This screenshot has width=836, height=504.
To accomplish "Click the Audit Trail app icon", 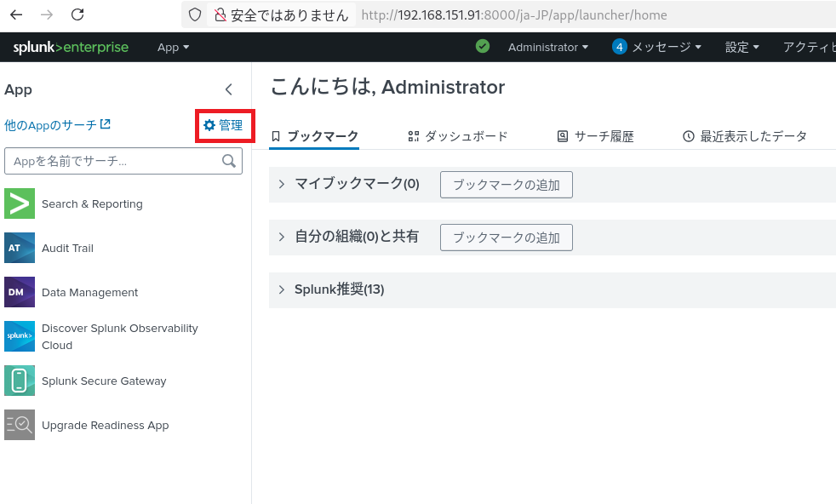I will [x=20, y=249].
